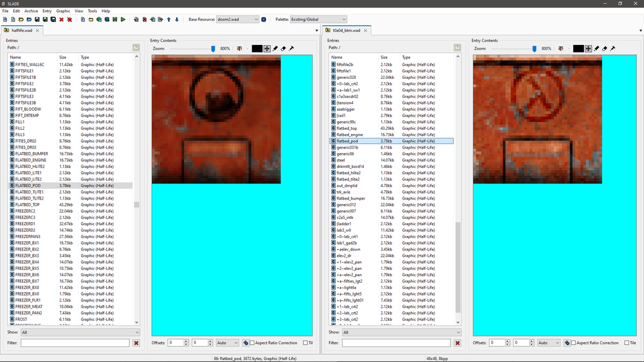Image resolution: width=644 pixels, height=362 pixels.
Task: Click the Move Entry Up arrow icon
Action: tap(169, 19)
